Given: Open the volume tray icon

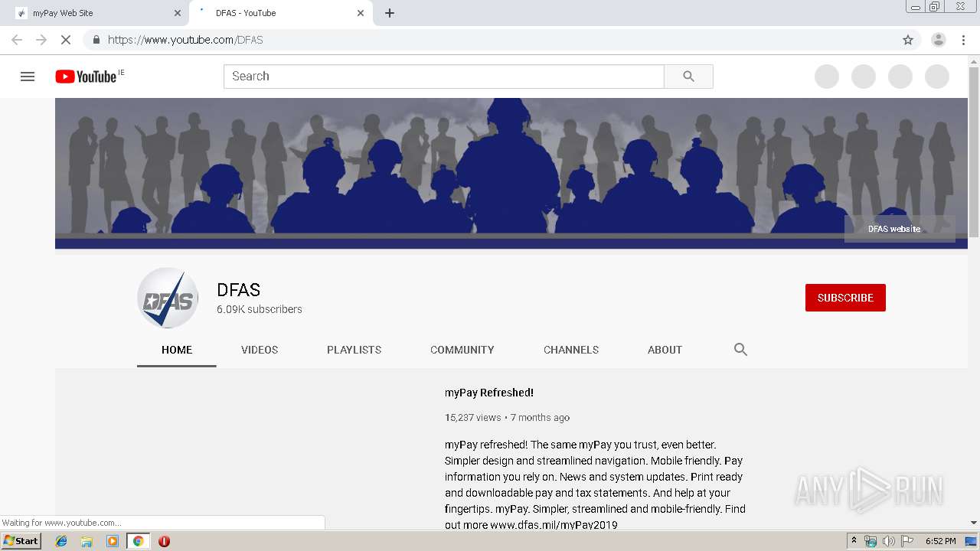Looking at the screenshot, I should [x=888, y=541].
